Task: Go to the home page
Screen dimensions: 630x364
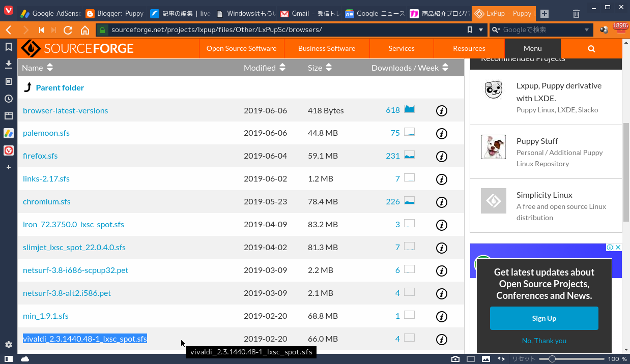Action: point(85,30)
